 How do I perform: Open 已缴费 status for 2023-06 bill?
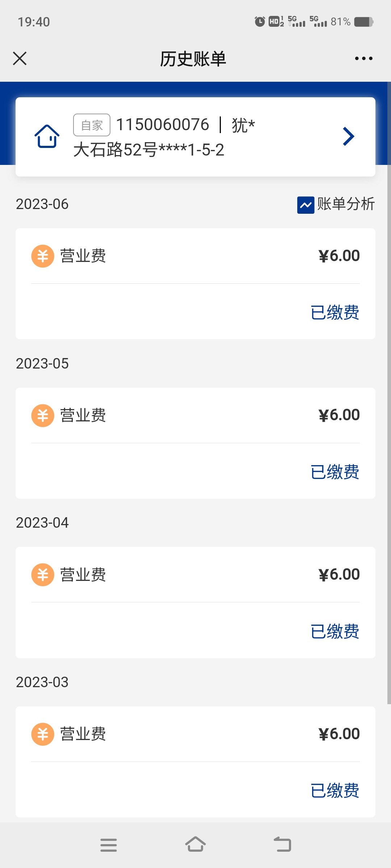click(335, 312)
